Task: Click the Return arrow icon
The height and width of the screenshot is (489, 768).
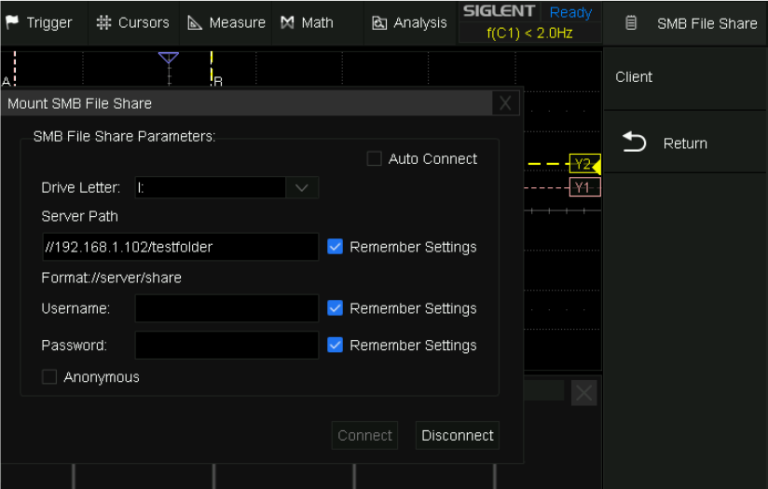Action: click(x=634, y=143)
